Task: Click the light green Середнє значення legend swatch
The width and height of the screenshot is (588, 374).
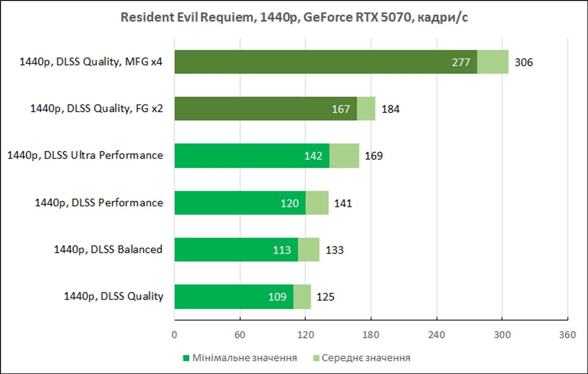Action: pos(316,358)
